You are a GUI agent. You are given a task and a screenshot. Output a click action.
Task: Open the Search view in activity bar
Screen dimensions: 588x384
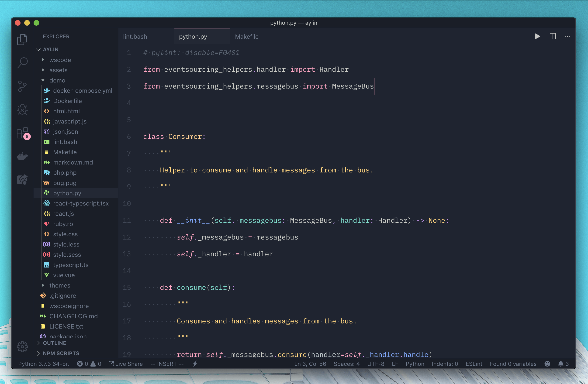[x=22, y=63]
